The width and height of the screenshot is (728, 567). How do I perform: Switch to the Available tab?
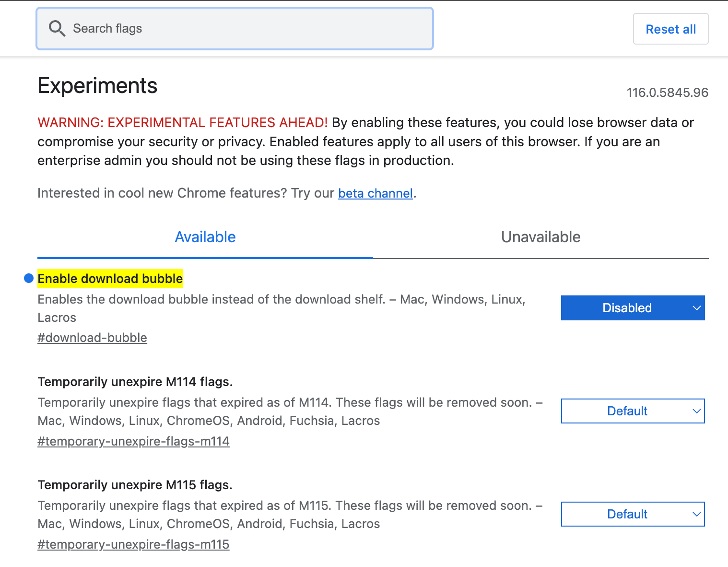pos(205,237)
